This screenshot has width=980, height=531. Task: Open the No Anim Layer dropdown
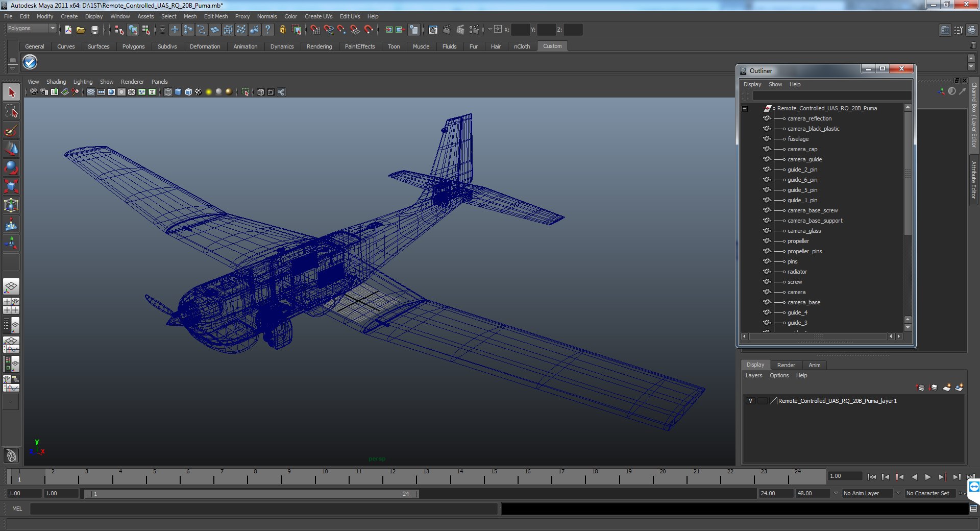867,493
